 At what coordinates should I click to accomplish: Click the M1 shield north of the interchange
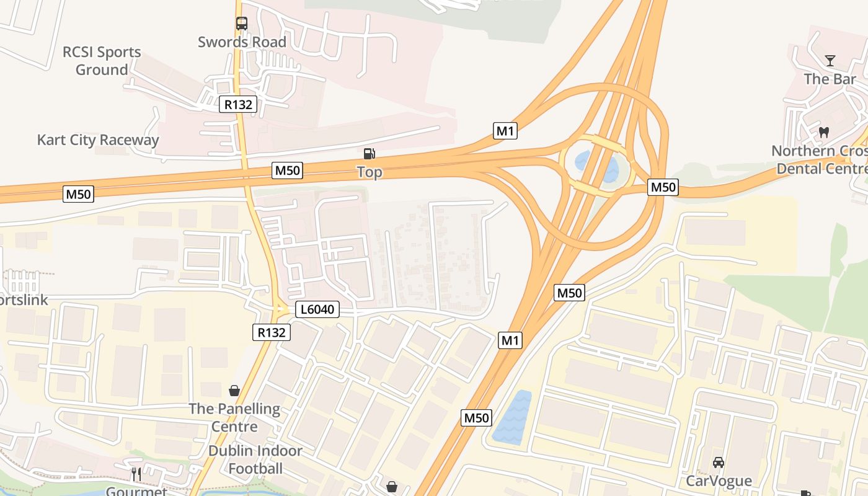(505, 131)
